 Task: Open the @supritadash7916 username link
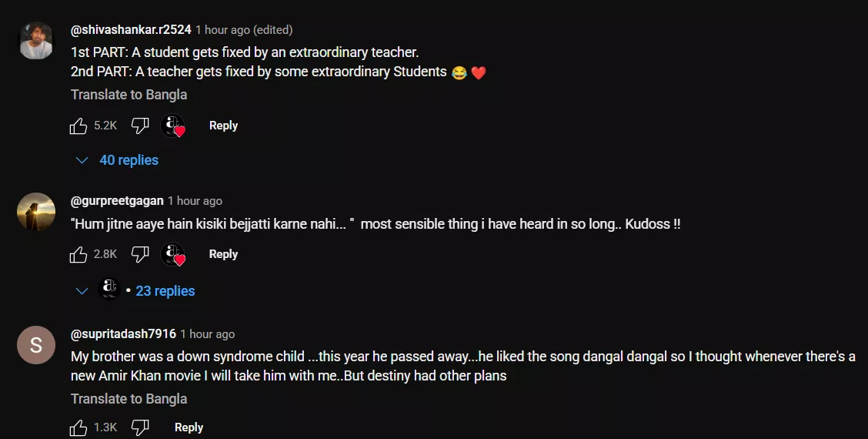coord(123,334)
